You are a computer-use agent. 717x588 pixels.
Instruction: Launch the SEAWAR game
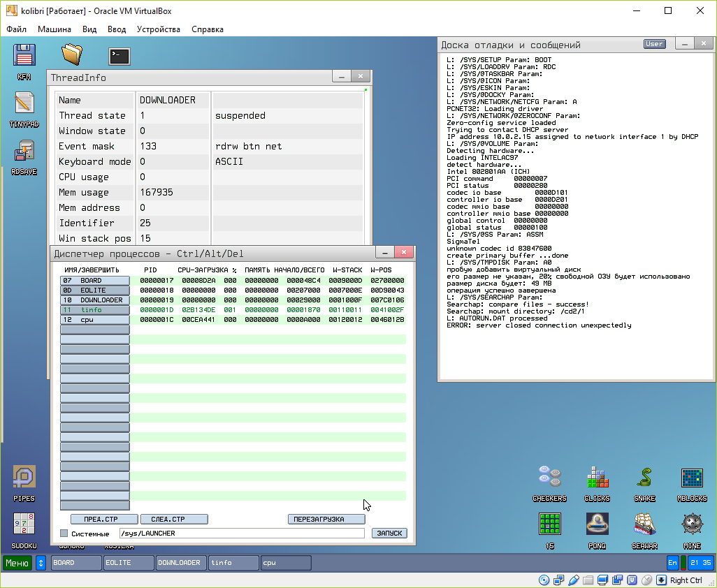644,524
